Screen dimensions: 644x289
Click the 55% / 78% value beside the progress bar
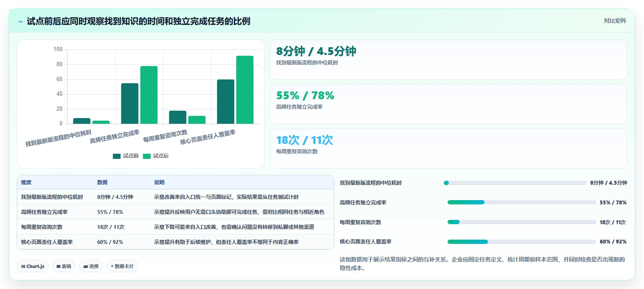613,202
